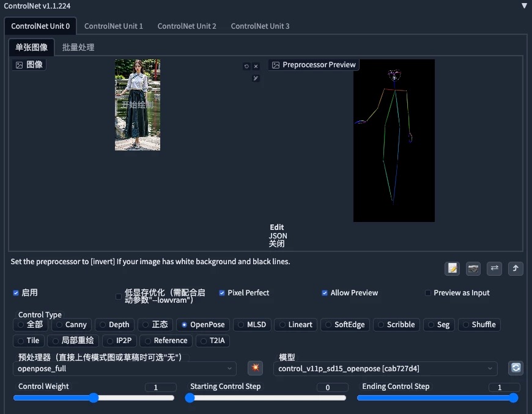
Task: Swap dimensions with the double-arrow icon
Action: (494, 268)
